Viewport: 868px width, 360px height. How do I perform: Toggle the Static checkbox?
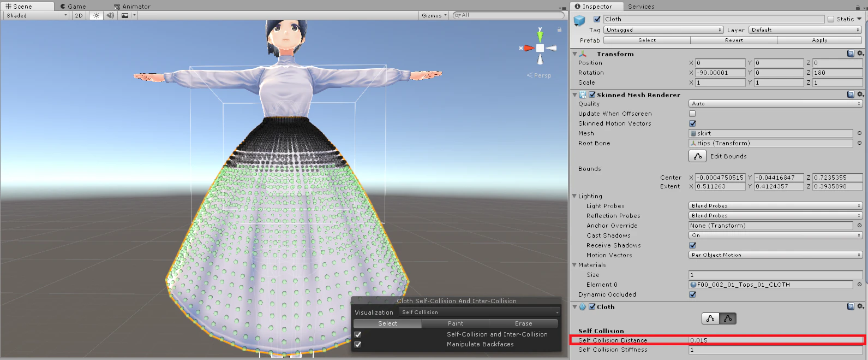(831, 19)
